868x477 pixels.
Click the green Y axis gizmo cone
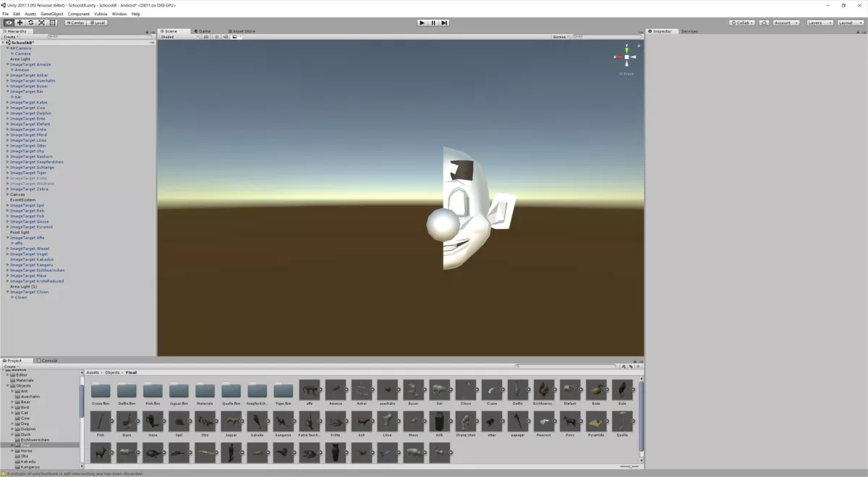625,50
